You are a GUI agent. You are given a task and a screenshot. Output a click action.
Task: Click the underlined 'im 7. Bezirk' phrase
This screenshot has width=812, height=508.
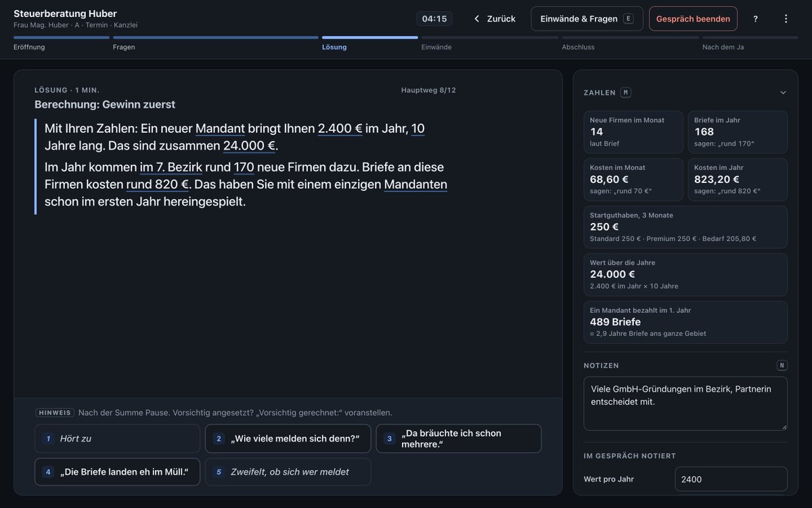click(171, 167)
